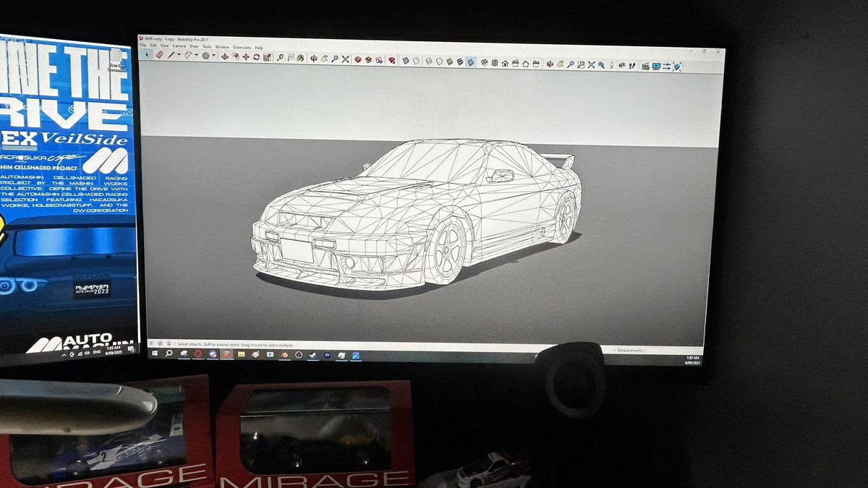Toggle X-Ray face style
The width and height of the screenshot is (868, 488).
click(406, 60)
